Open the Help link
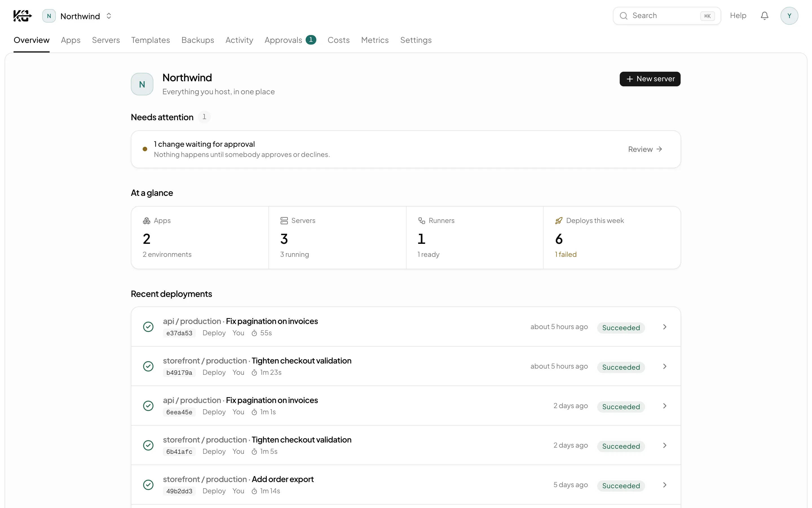The image size is (812, 508). coord(738,16)
